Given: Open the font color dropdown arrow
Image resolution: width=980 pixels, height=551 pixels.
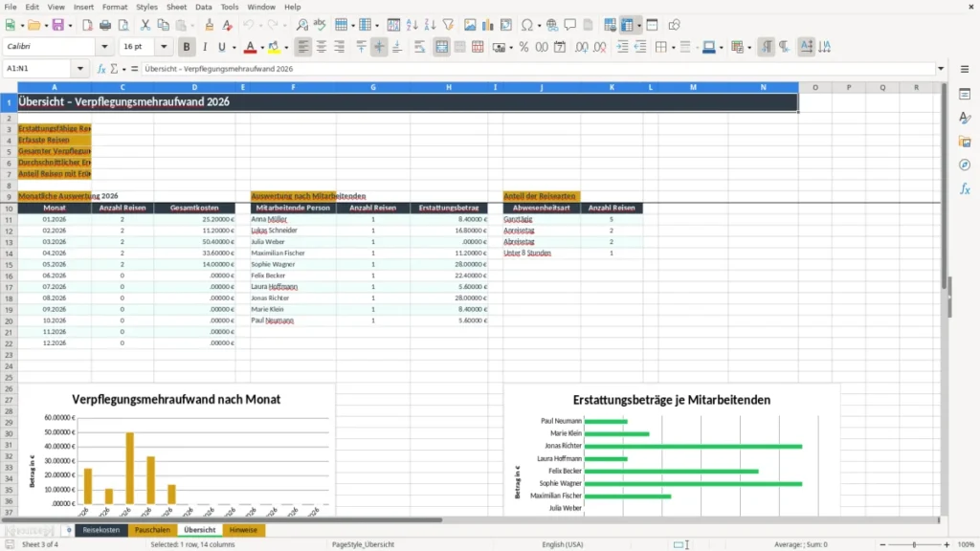Looking at the screenshot, I should pos(262,48).
